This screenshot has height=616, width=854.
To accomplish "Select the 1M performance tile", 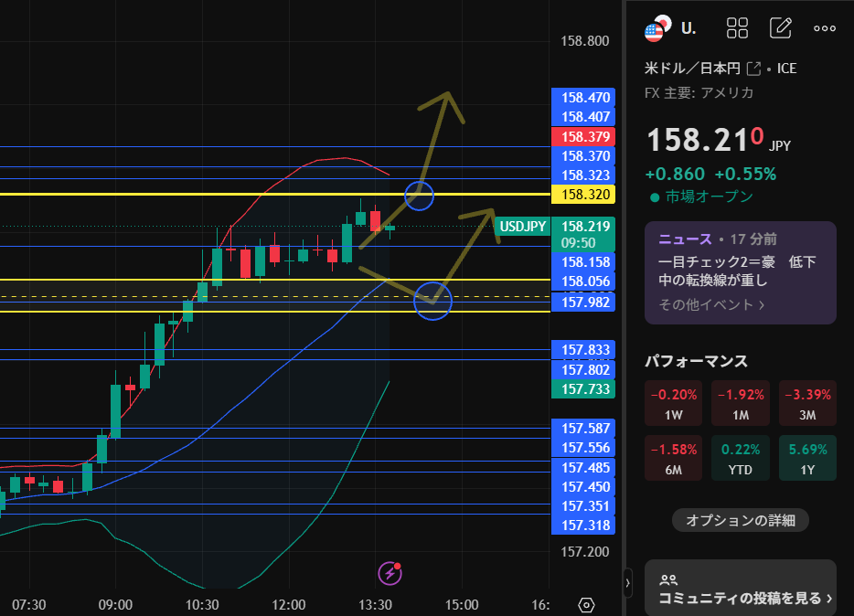I will [741, 403].
